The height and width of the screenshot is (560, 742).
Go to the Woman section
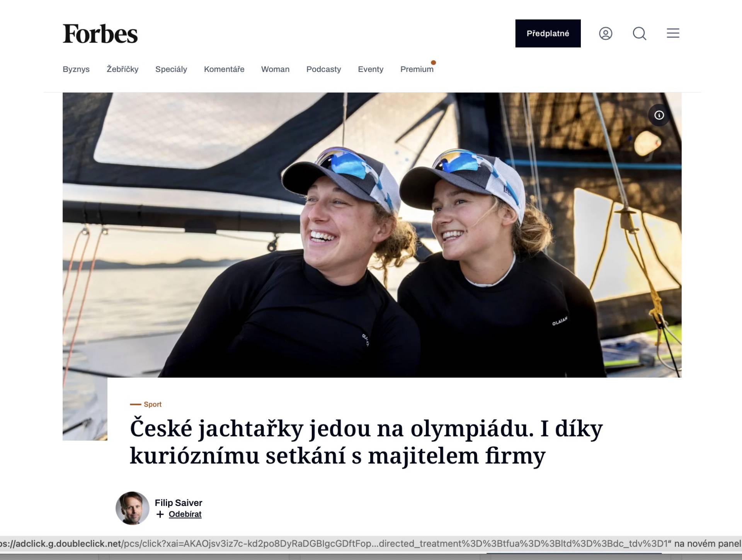point(275,70)
